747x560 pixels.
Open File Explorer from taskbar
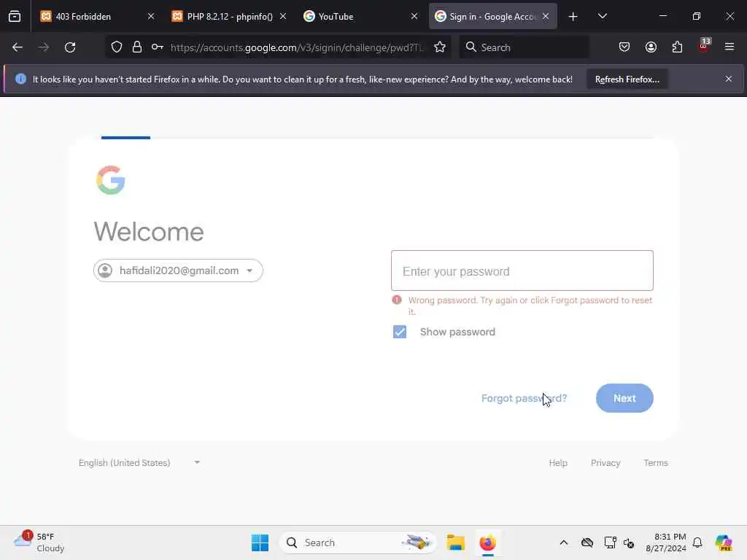455,542
